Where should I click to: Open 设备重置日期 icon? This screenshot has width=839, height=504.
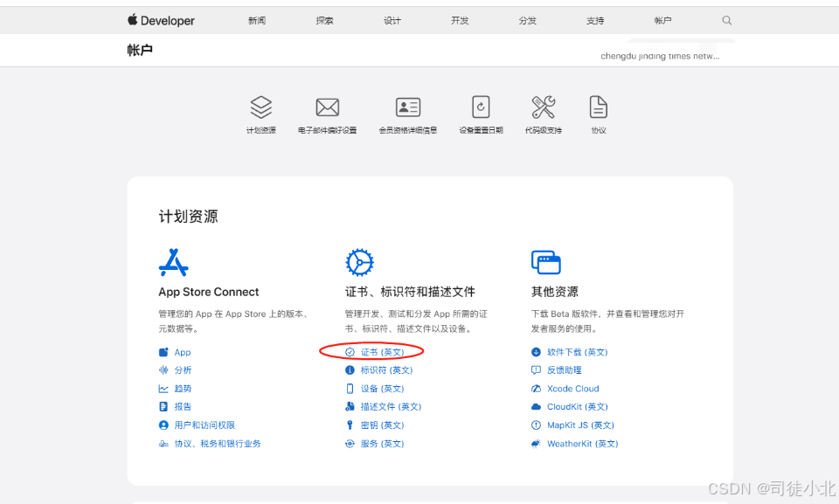(481, 107)
